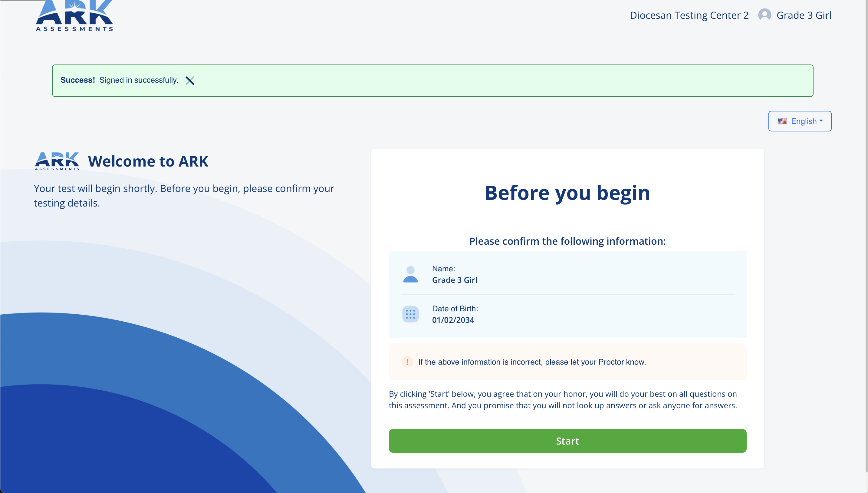Dismiss the Signed in successfully alert
This screenshot has height=493, width=868.
tap(190, 81)
